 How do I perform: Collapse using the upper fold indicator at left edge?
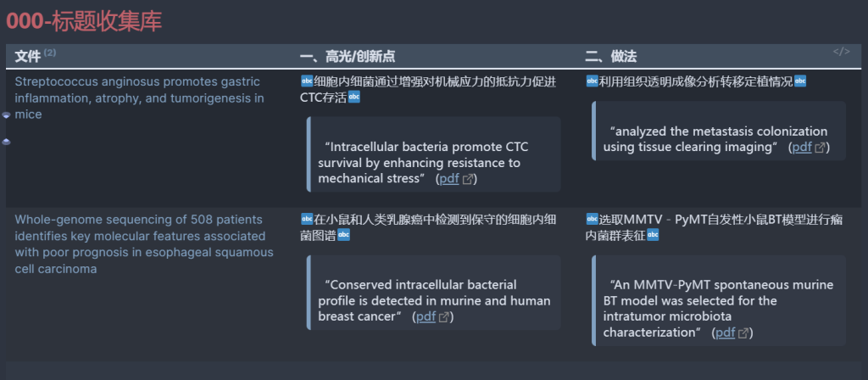pyautogui.click(x=6, y=115)
